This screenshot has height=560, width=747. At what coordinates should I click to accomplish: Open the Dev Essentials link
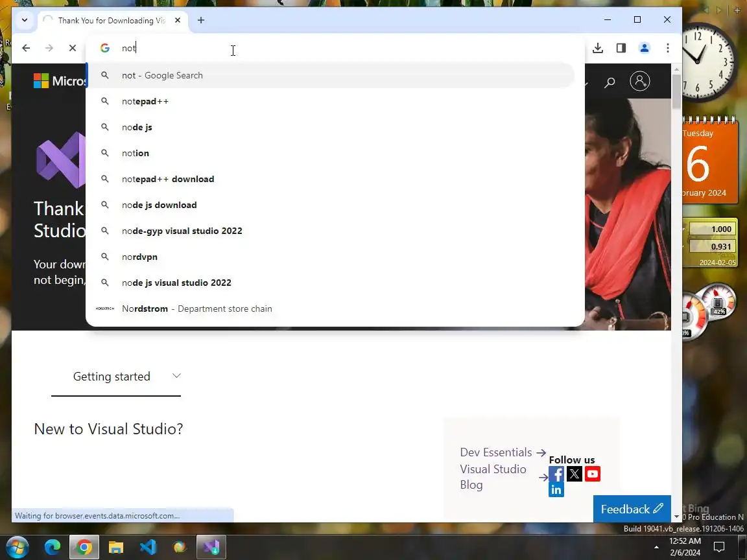(x=503, y=452)
